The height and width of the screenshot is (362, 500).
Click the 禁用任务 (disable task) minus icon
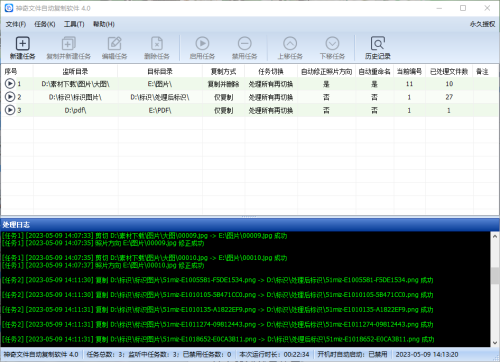(245, 44)
